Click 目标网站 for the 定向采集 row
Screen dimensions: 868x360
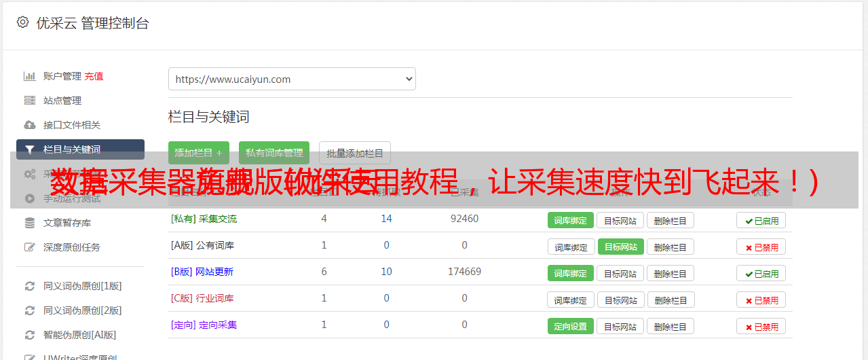[620, 326]
